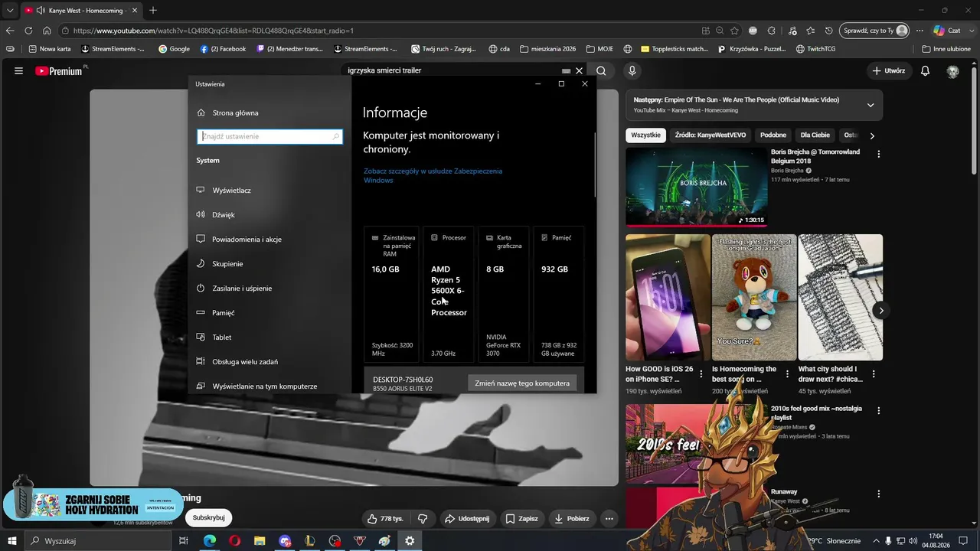Go back in the browser
The height and width of the screenshot is (551, 980).
[10, 31]
